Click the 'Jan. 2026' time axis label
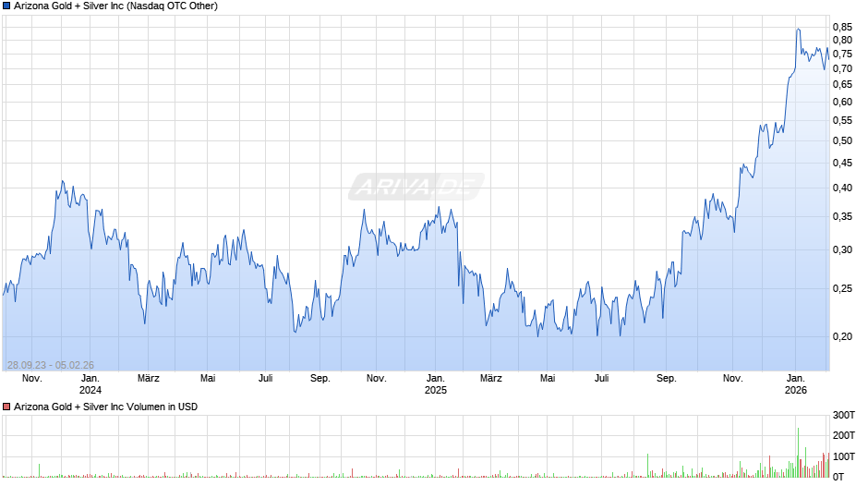Image resolution: width=868 pixels, height=486 pixels. point(795,384)
